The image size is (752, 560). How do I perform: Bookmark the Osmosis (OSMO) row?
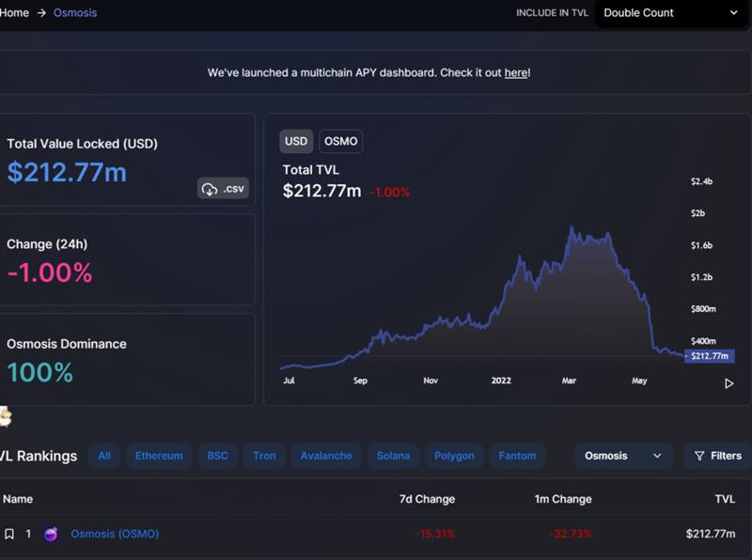point(9,534)
